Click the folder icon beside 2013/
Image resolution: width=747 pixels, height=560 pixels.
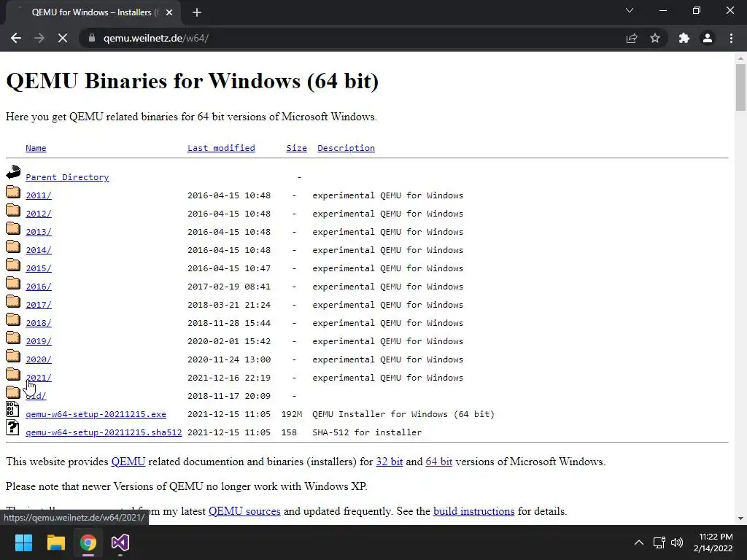click(13, 228)
